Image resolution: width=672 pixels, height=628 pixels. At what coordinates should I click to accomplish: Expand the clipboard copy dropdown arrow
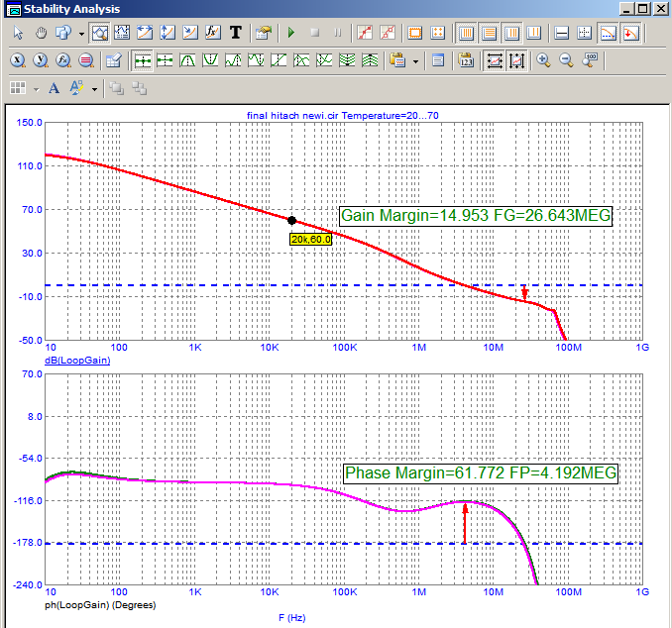(415, 61)
